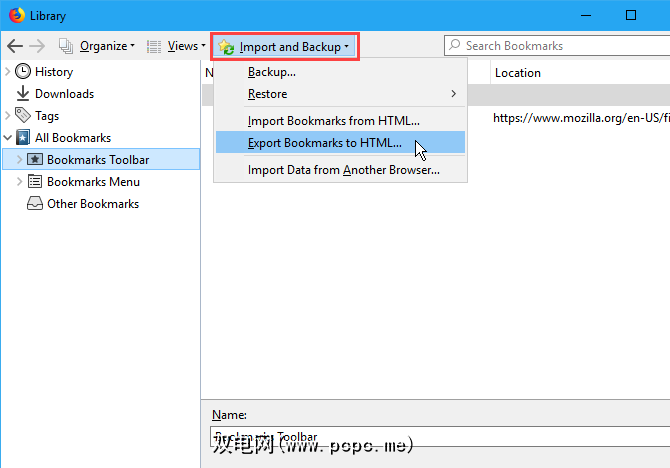Select Bookmarks Toolbar folder
This screenshot has width=670, height=468.
pyautogui.click(x=101, y=159)
